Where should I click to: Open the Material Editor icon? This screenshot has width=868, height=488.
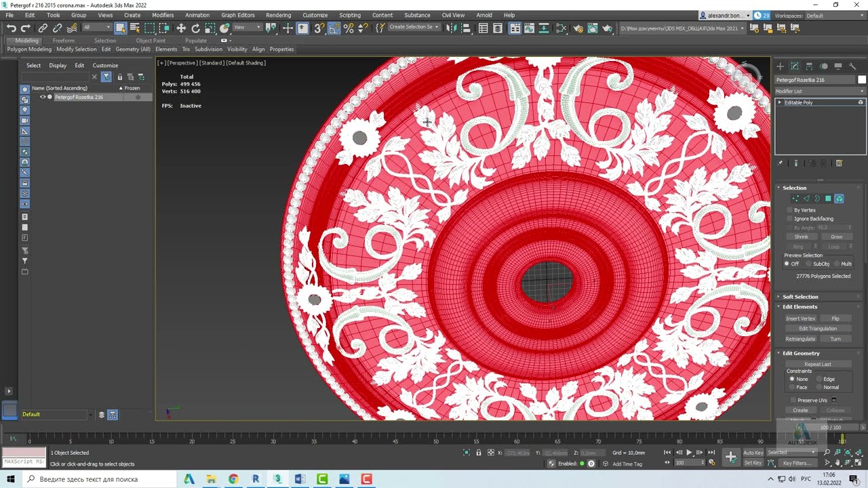[x=561, y=28]
